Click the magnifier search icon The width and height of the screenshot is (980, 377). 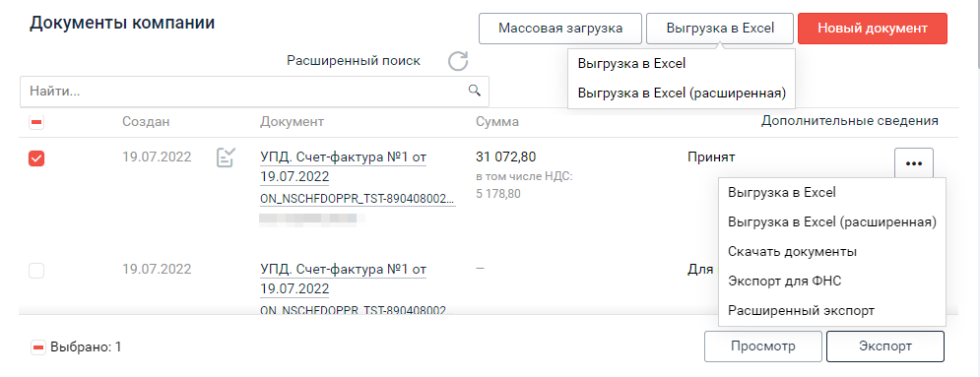475,91
